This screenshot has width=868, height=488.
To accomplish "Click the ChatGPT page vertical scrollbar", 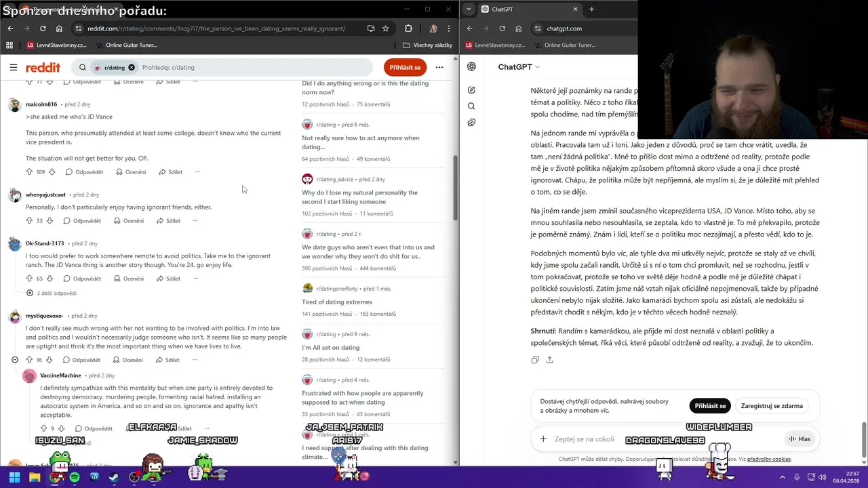I will coord(863,439).
